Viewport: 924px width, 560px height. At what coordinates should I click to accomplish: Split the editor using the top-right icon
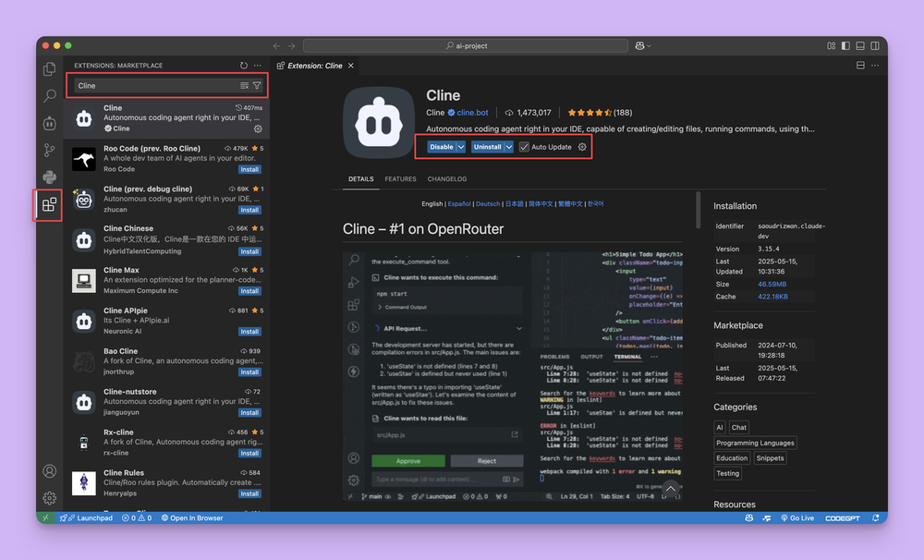point(860,66)
